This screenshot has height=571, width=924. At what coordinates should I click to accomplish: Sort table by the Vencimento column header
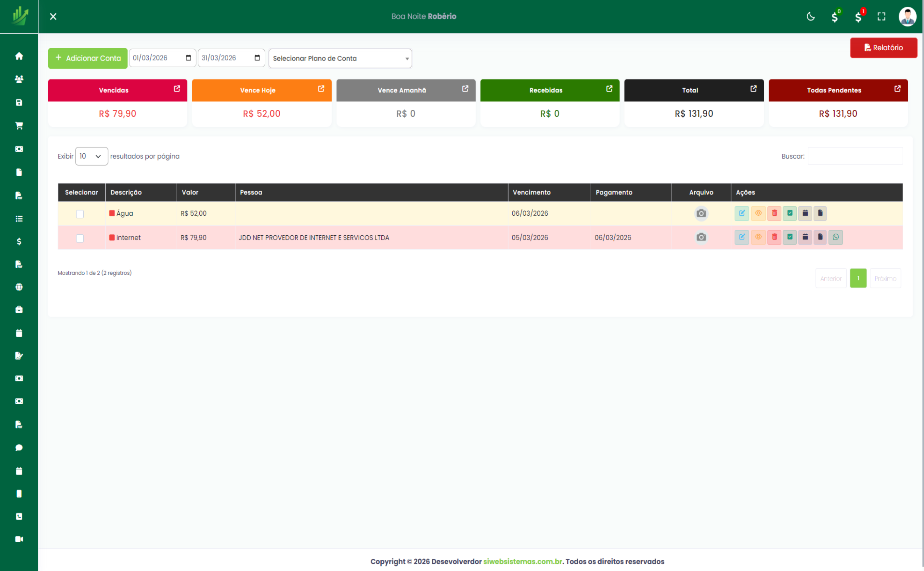point(549,192)
